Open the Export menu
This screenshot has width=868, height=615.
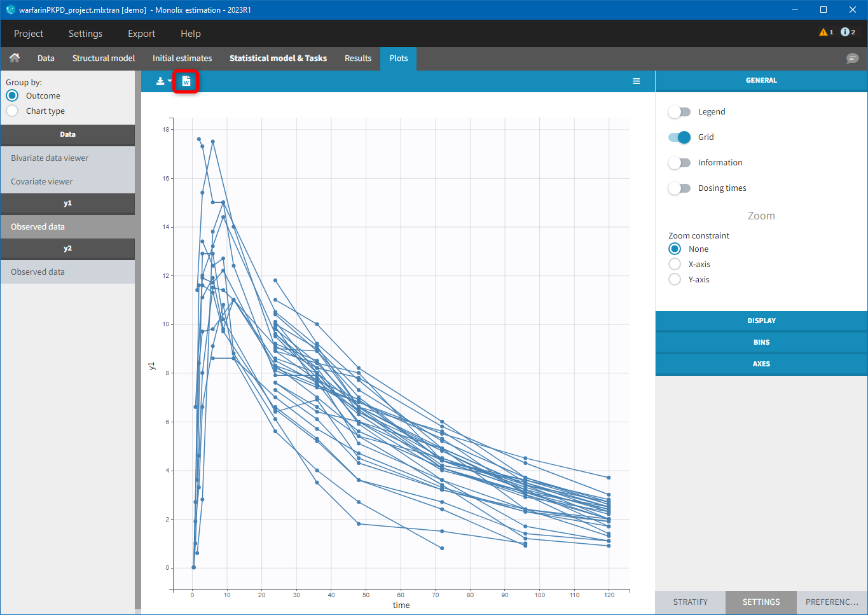141,34
